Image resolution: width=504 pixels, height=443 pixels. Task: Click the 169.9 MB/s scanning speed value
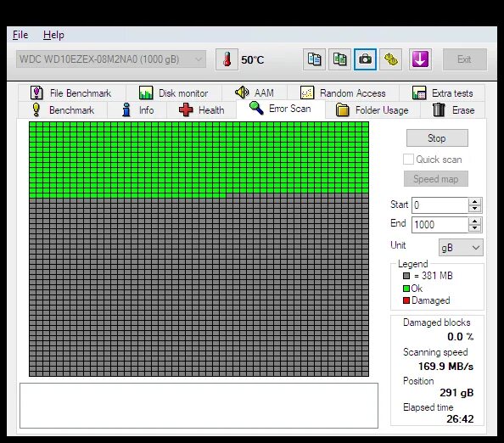tap(445, 366)
